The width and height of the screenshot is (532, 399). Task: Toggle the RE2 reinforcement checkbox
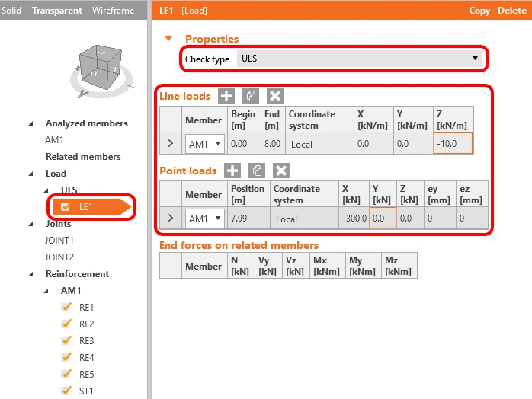tap(66, 324)
